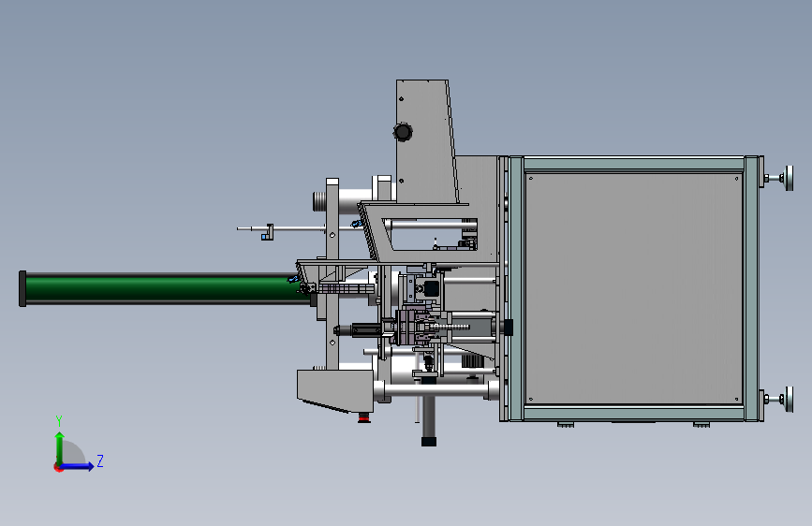Click the red origin dot of the view triad

pyautogui.click(x=58, y=467)
